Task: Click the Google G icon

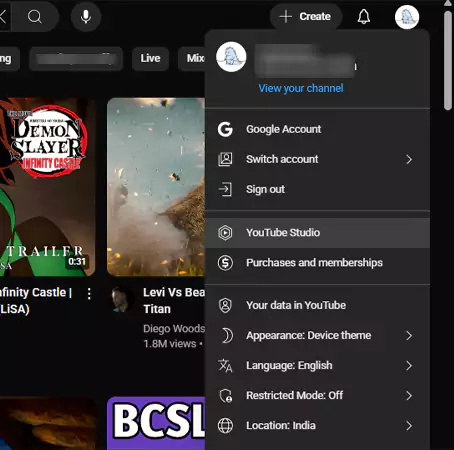Action: tap(225, 129)
